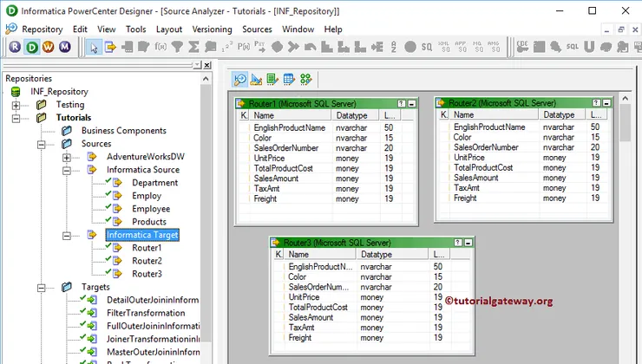Expand the AdventureWorksDW source node
Screen dimensions: 642x364
(66, 158)
